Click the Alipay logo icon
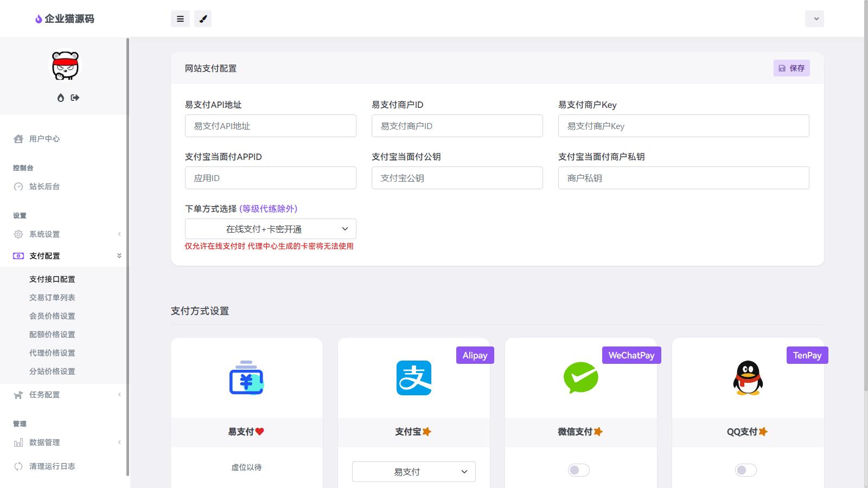 click(413, 378)
